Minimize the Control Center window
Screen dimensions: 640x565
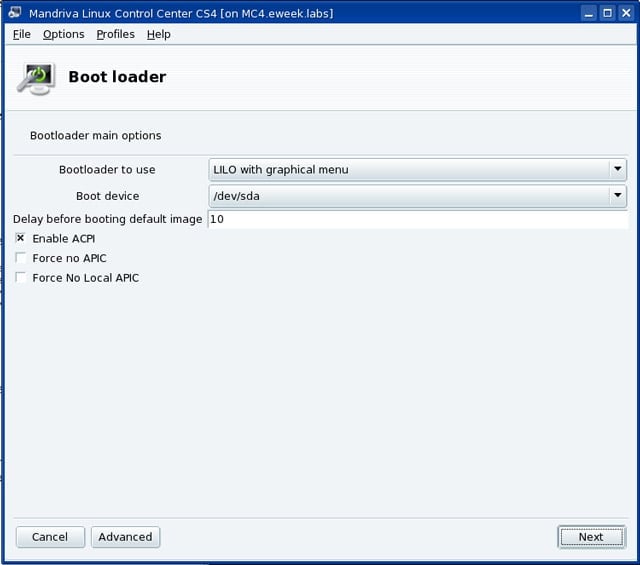[x=588, y=13]
